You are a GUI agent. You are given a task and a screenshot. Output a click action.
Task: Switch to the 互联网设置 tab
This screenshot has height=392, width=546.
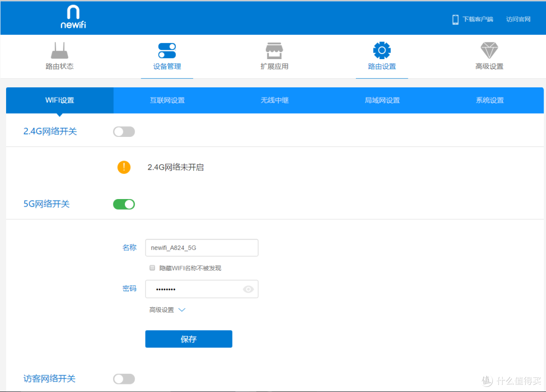(x=167, y=100)
